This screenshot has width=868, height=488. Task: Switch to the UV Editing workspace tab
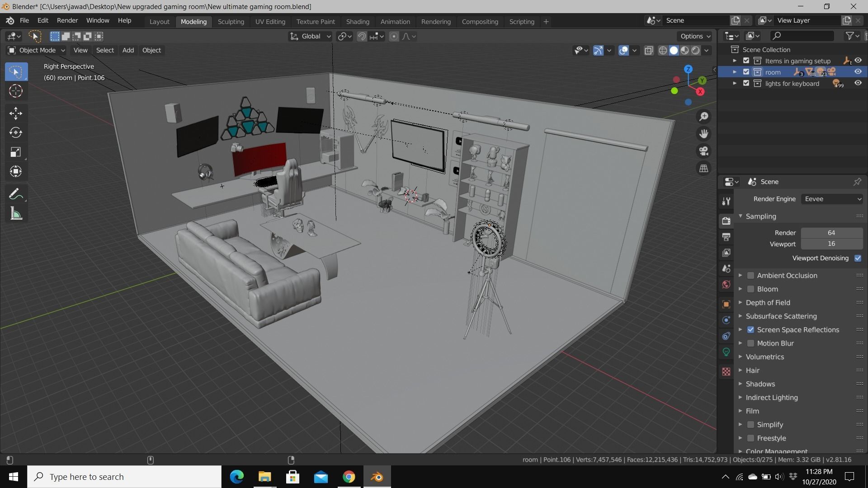coord(270,22)
